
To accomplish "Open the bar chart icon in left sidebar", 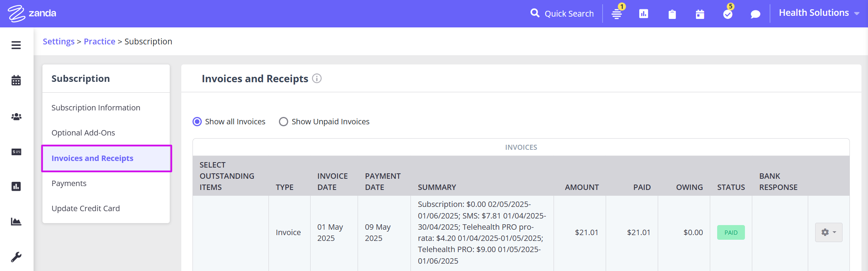I will click(x=16, y=186).
